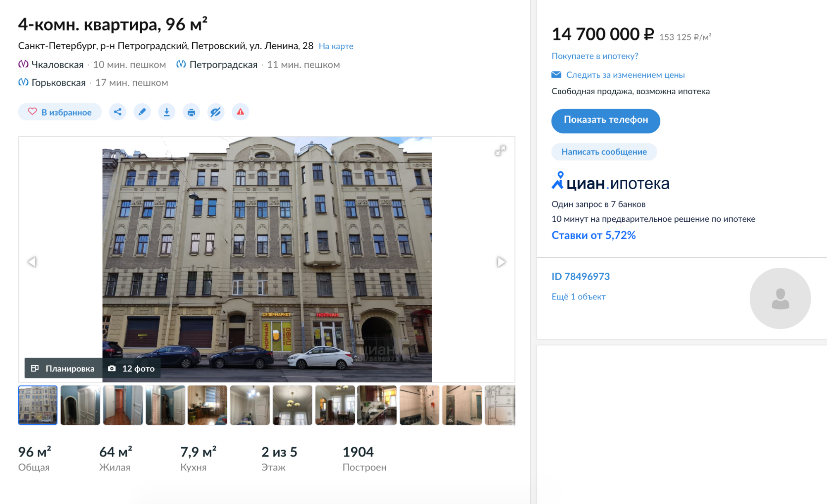Click the seller avatar placeholder

click(780, 298)
